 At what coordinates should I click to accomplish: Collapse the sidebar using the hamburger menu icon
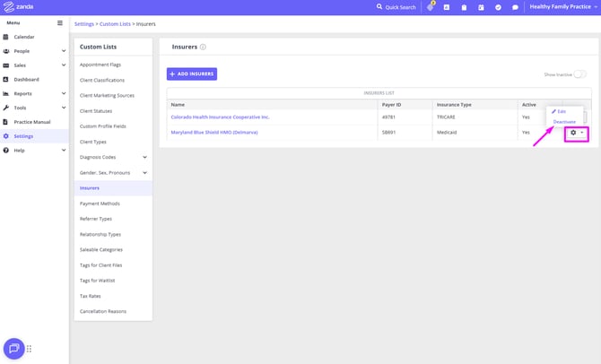point(60,22)
